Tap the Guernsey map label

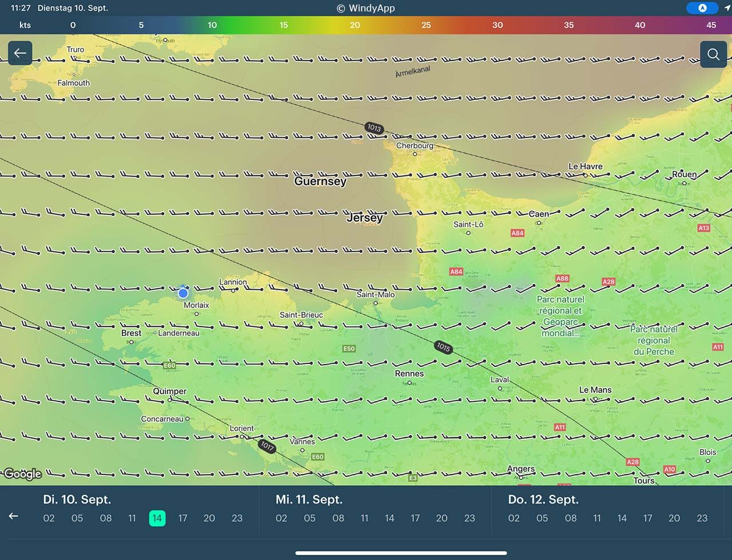point(320,181)
